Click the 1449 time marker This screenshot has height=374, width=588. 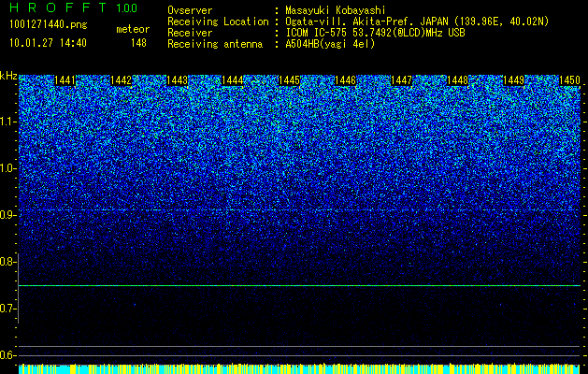[513, 80]
